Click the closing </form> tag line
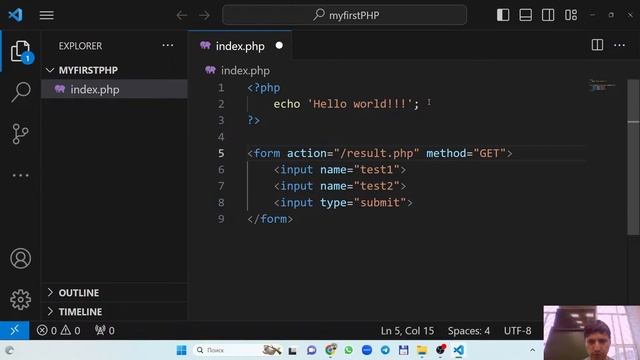This screenshot has height=360, width=640. [x=270, y=219]
